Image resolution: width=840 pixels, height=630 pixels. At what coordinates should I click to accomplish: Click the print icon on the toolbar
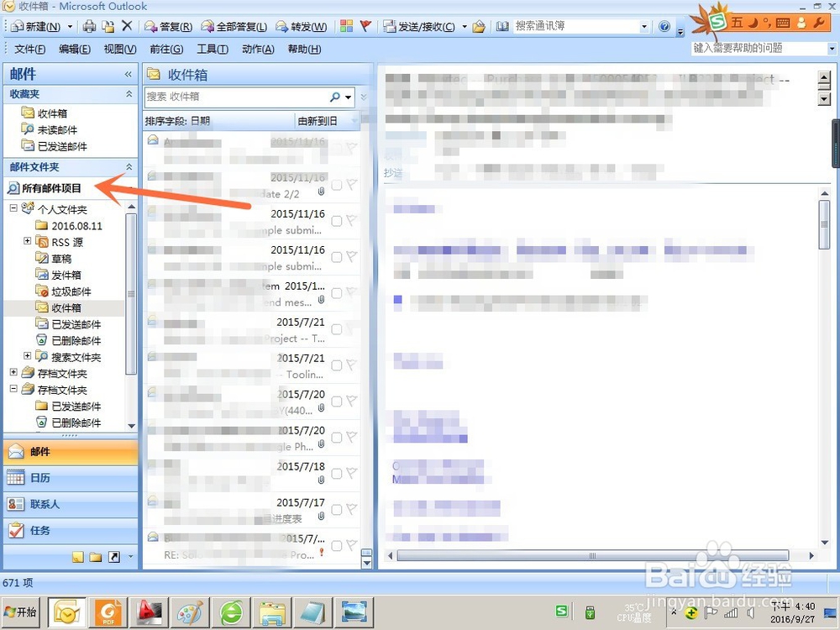coord(88,26)
